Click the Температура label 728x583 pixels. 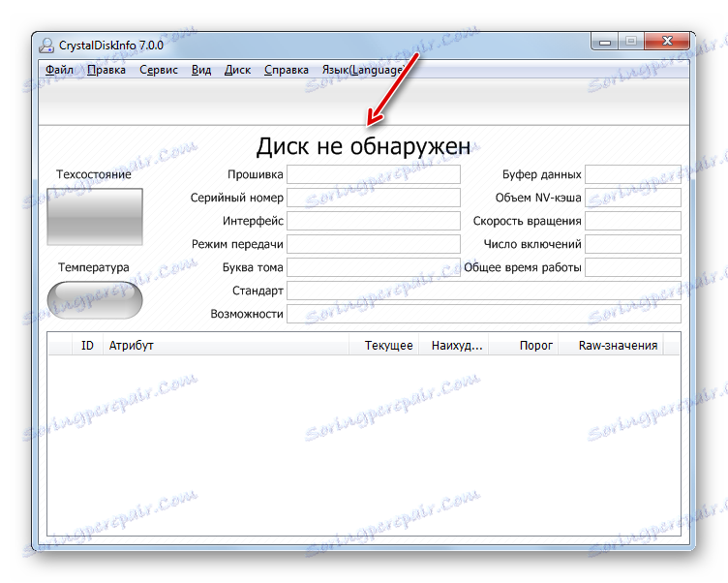[94, 267]
